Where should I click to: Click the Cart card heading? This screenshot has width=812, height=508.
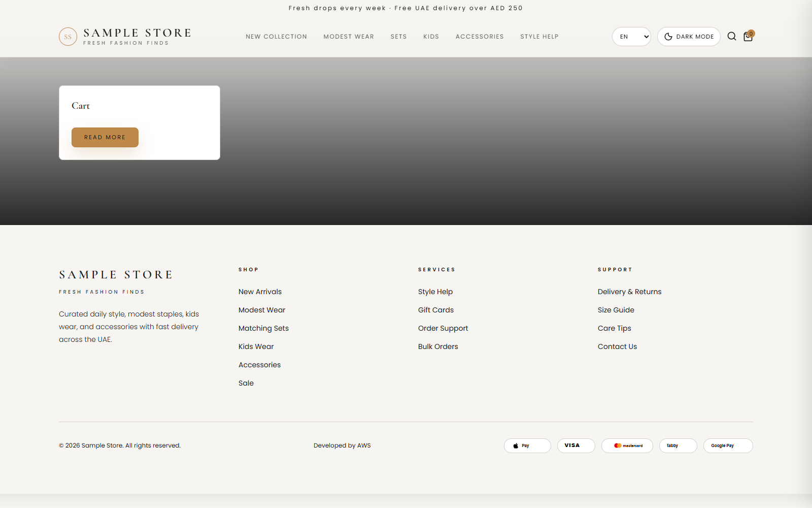pyautogui.click(x=81, y=106)
